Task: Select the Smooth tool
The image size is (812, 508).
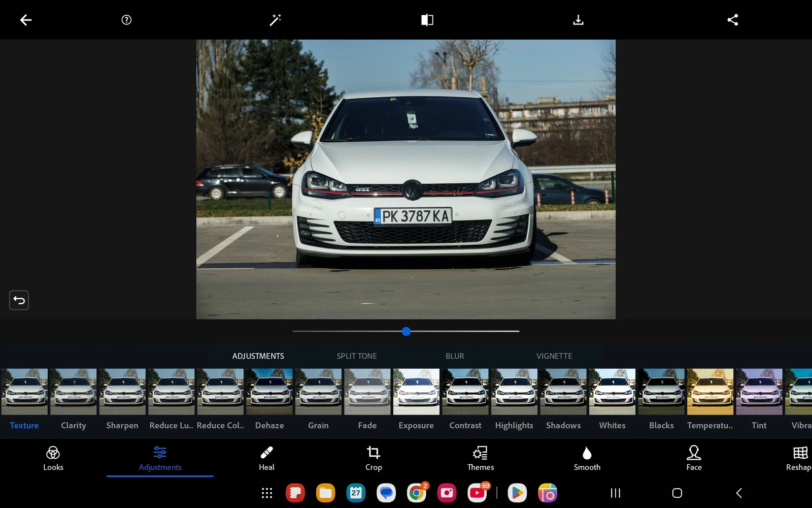Action: click(587, 458)
